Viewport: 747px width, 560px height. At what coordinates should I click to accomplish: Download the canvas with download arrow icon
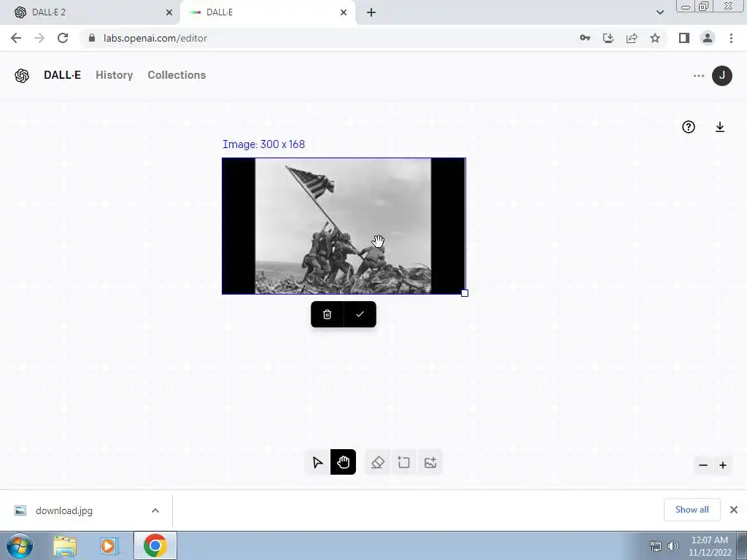tap(720, 127)
